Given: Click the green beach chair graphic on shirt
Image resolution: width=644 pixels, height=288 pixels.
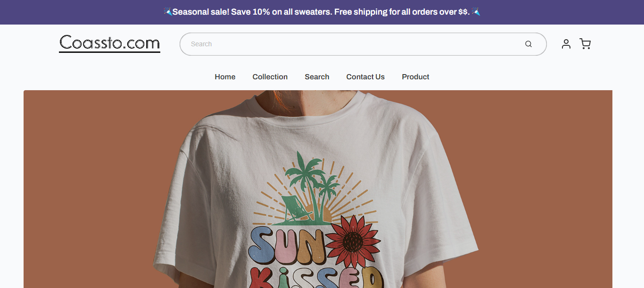Looking at the screenshot, I should pyautogui.click(x=295, y=209).
